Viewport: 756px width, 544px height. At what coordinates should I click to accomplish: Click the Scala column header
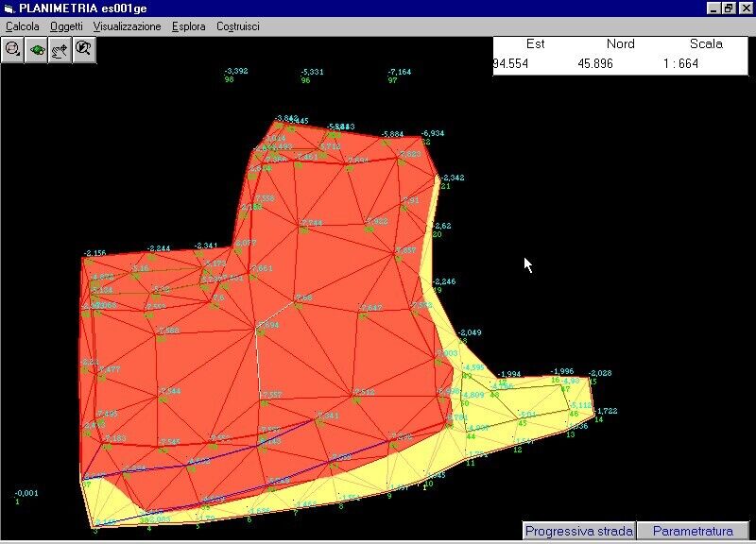[706, 43]
